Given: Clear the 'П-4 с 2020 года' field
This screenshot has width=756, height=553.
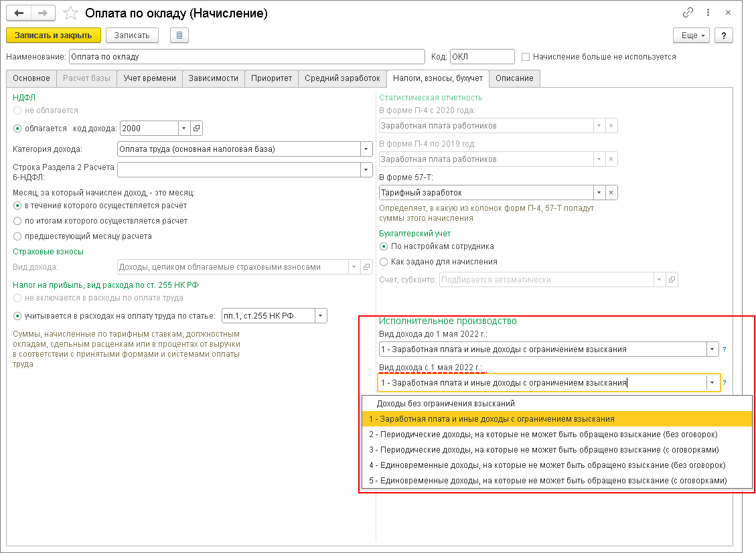Looking at the screenshot, I should point(611,125).
